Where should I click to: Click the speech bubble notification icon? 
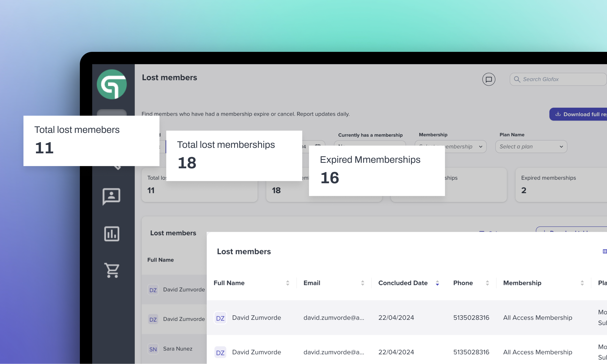click(x=489, y=79)
